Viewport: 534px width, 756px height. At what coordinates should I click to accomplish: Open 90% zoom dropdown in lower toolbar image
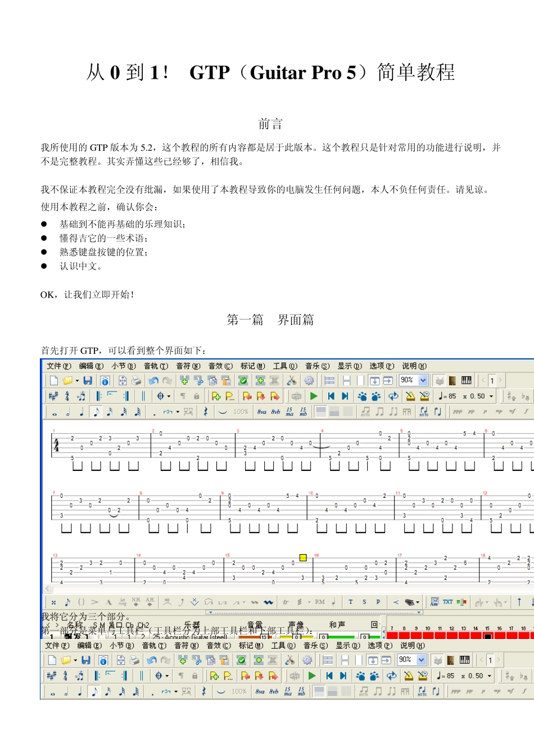(422, 660)
